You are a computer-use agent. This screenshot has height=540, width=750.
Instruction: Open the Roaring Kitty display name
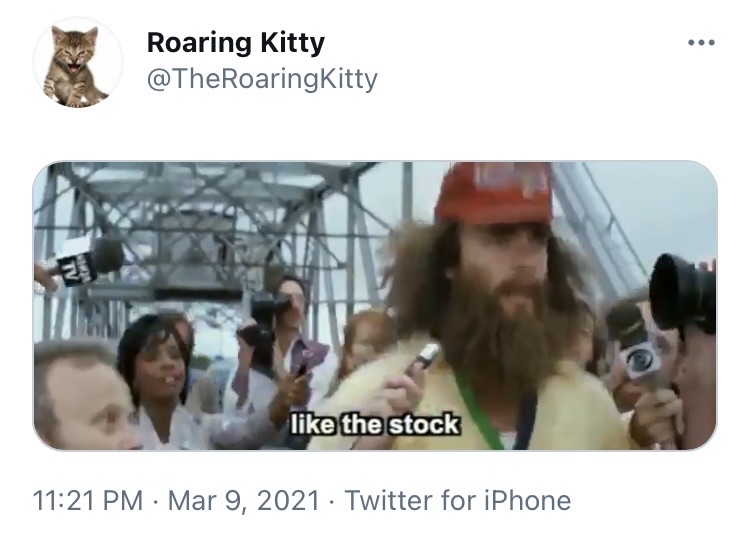click(235, 43)
